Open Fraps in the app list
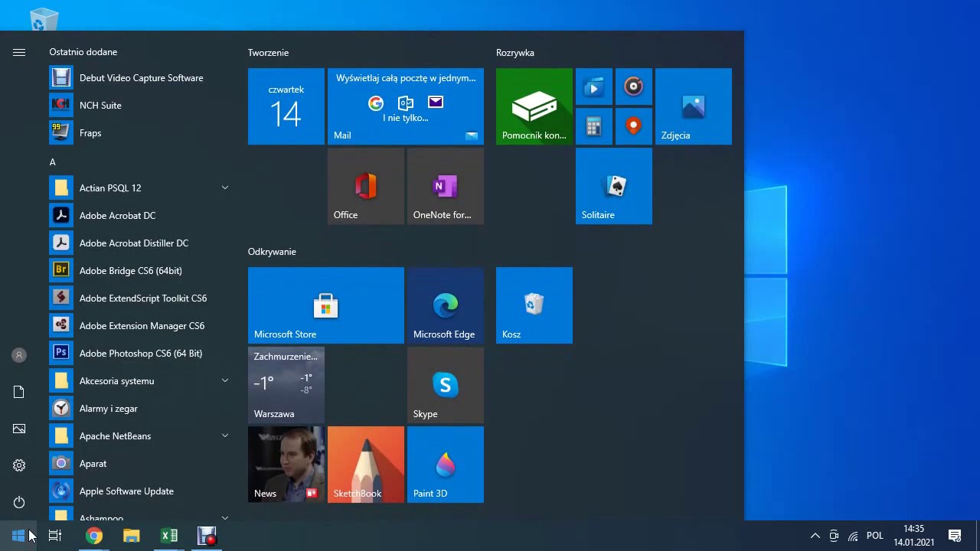This screenshot has width=980, height=551. (141, 133)
